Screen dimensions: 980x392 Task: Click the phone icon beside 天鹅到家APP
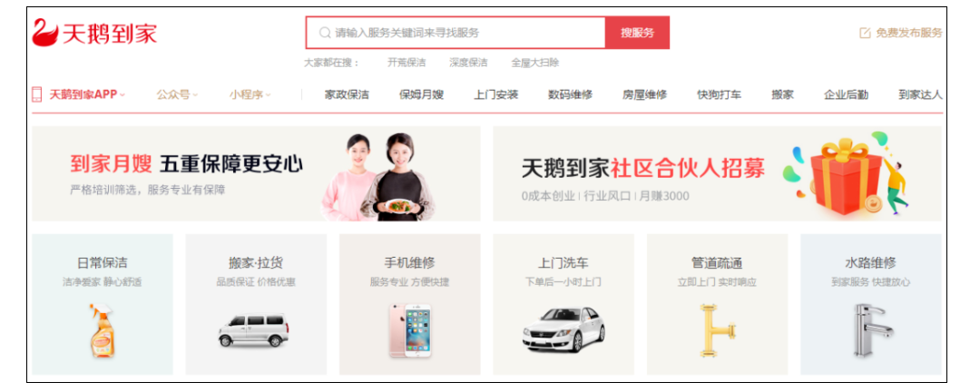(37, 94)
